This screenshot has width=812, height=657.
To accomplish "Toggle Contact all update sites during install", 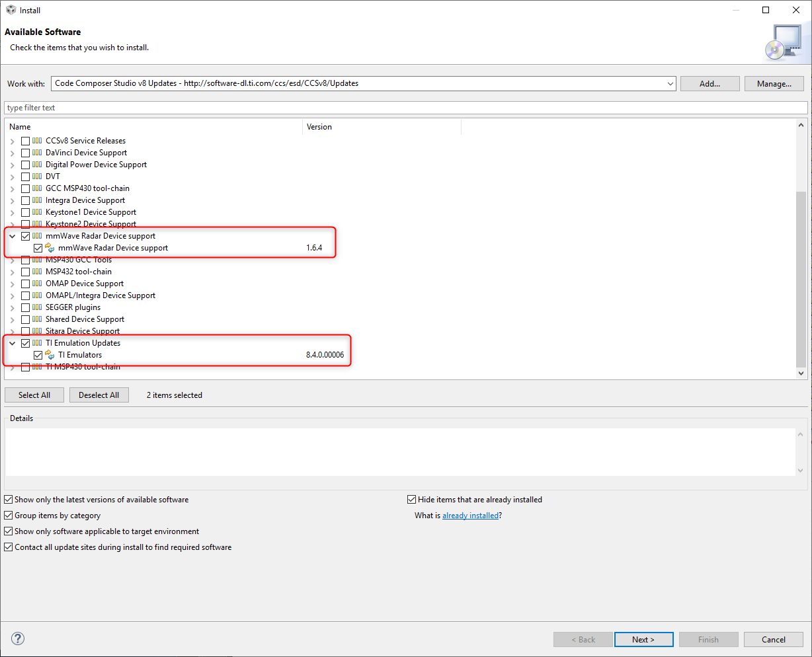I will click(9, 547).
